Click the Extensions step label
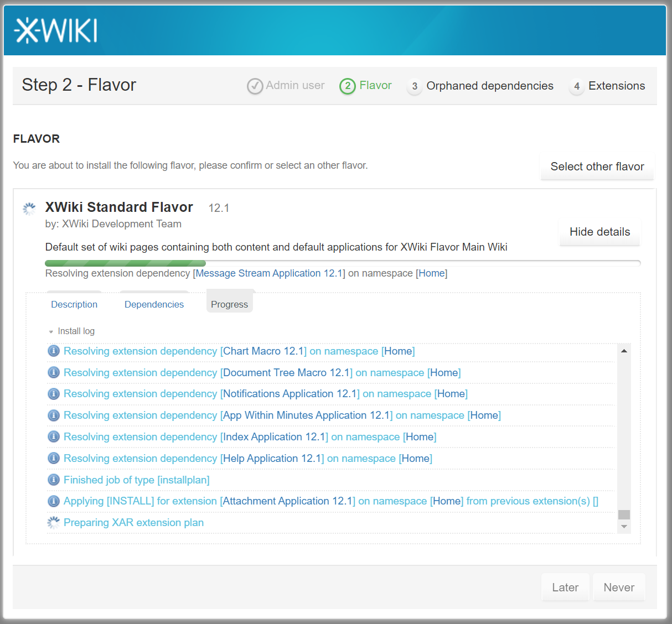Viewport: 672px width, 624px height. click(x=617, y=86)
